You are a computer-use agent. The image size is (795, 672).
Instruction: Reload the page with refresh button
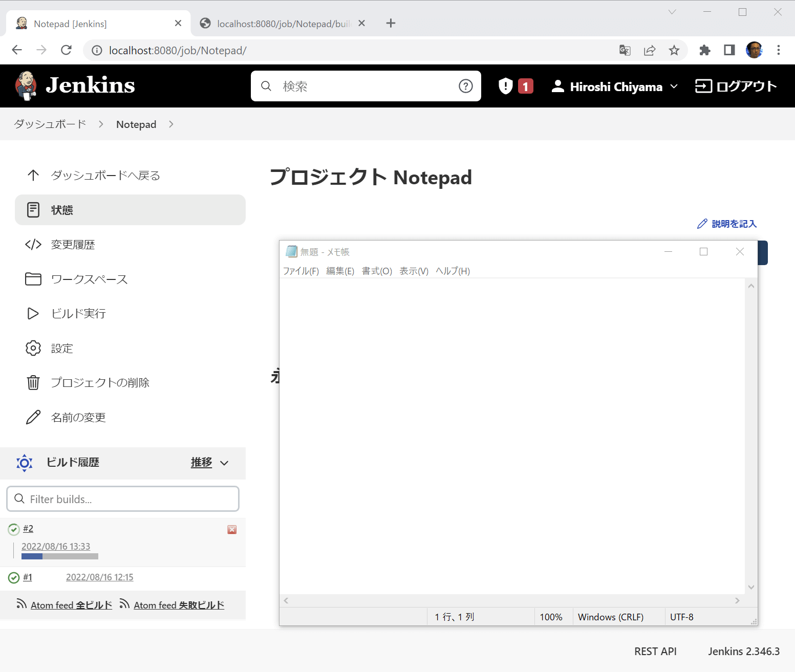[66, 50]
